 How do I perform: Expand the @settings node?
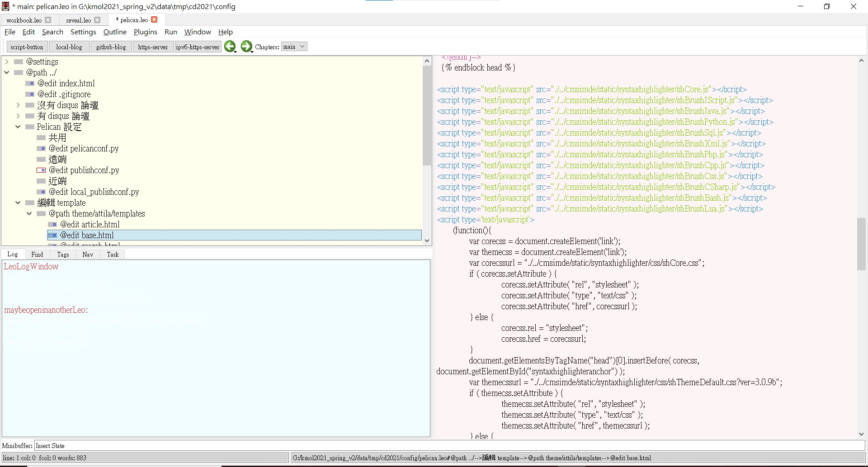coord(7,61)
